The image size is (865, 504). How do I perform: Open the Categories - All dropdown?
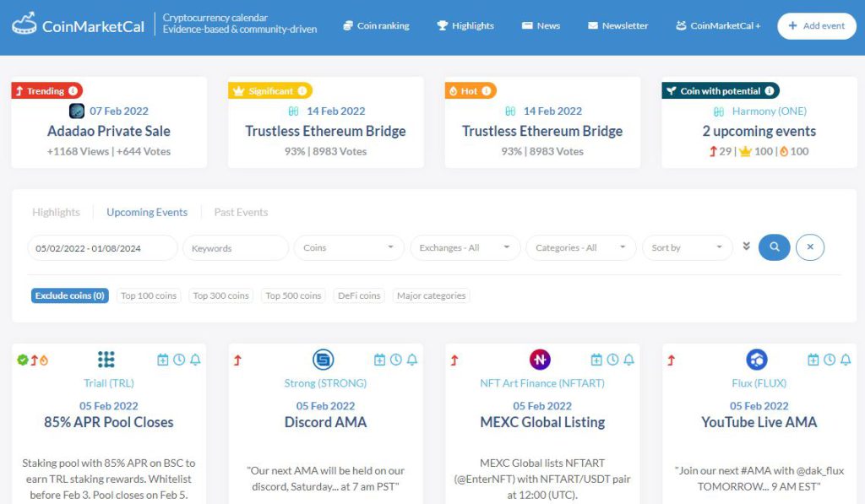tap(581, 248)
